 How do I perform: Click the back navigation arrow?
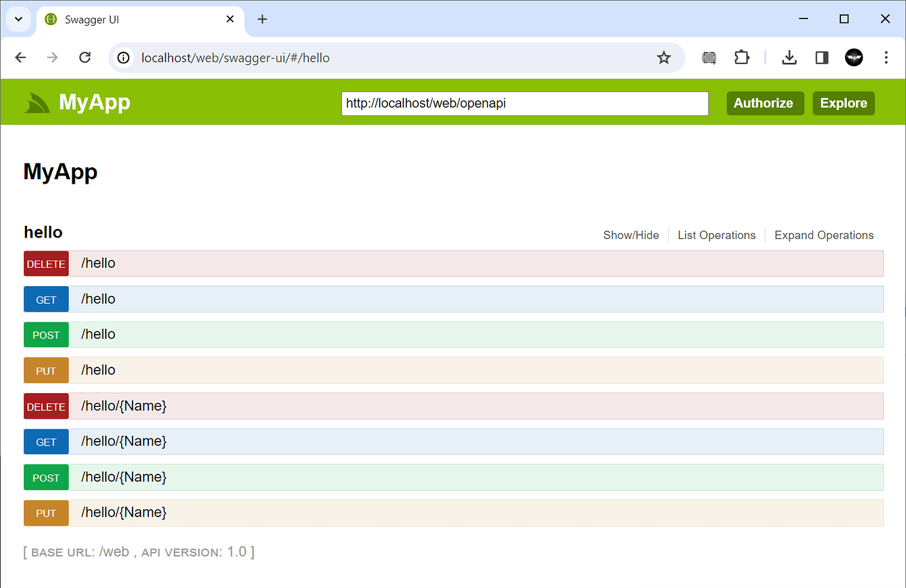[x=20, y=57]
